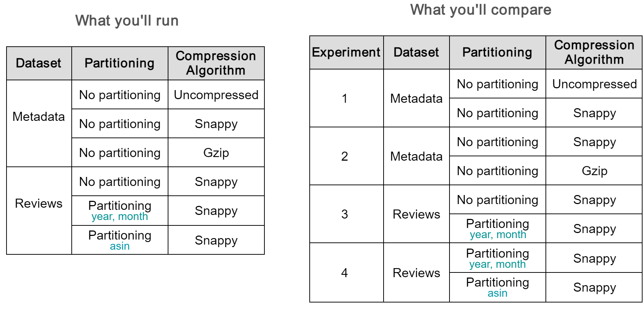Click teal "asin" text in the run table
The image size is (644, 309).
(120, 246)
